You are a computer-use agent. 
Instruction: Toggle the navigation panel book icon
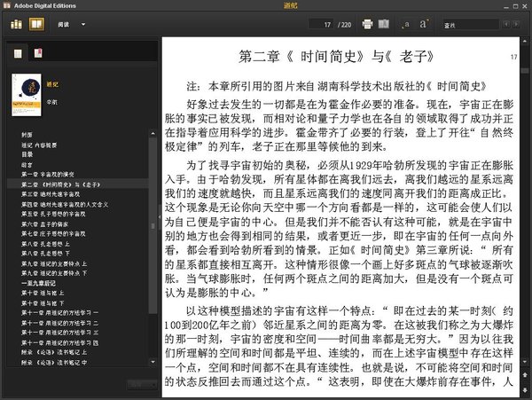click(x=384, y=24)
